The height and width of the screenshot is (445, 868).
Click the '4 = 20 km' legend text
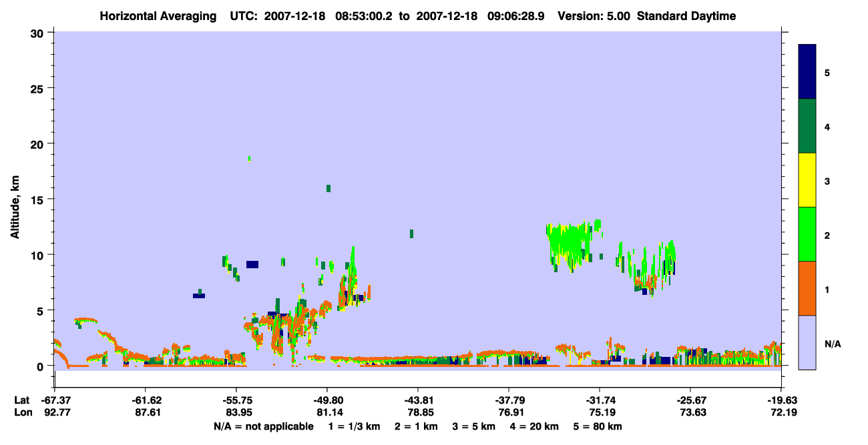(533, 426)
